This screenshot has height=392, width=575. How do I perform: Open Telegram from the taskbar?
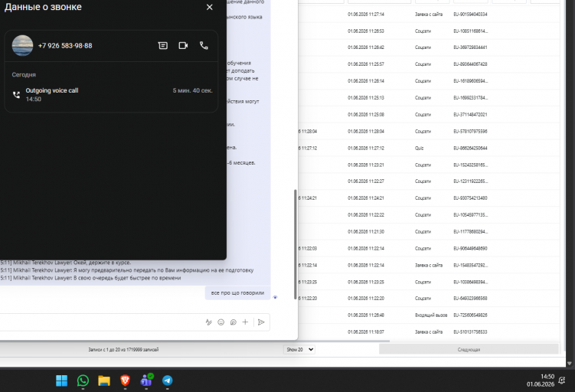tap(168, 381)
